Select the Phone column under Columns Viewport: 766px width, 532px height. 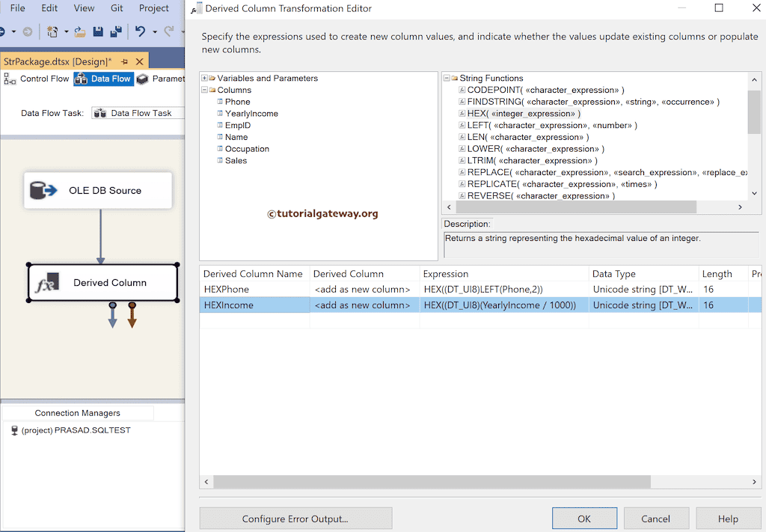(x=239, y=101)
